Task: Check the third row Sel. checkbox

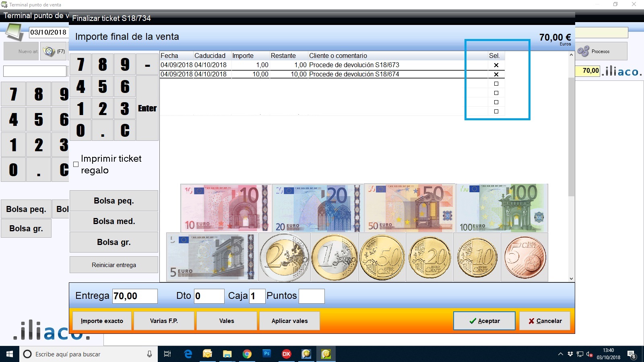Action: click(496, 84)
